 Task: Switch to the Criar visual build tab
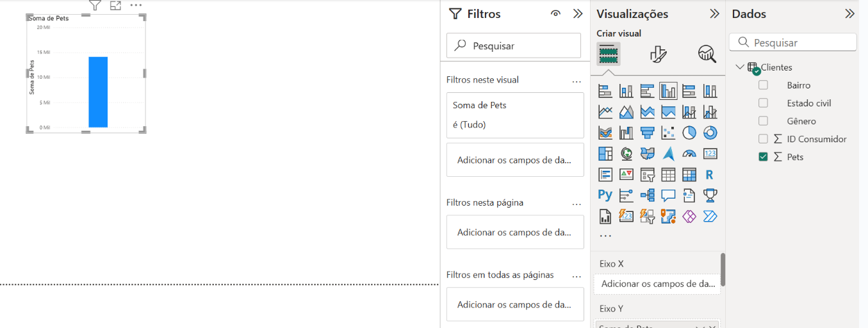[x=609, y=54]
